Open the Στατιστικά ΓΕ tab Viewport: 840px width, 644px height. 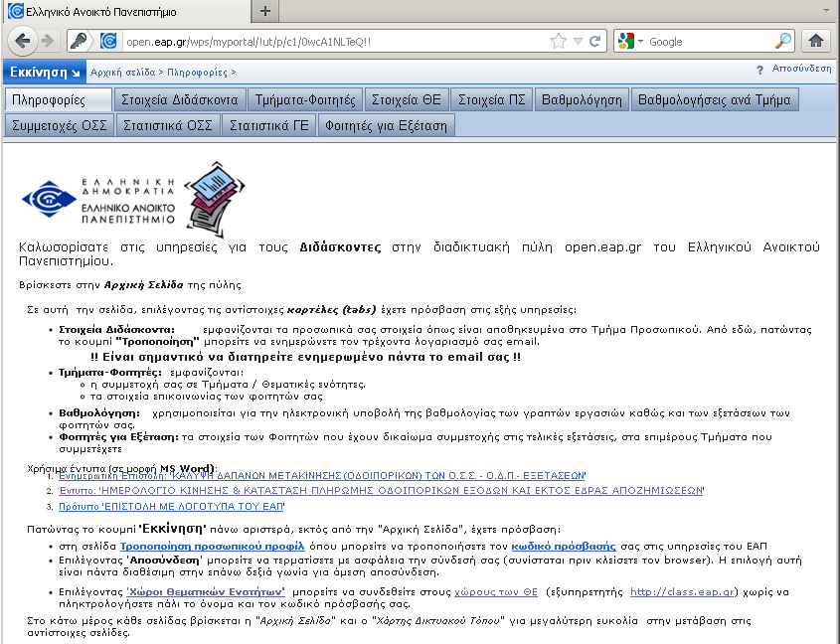pyautogui.click(x=269, y=125)
